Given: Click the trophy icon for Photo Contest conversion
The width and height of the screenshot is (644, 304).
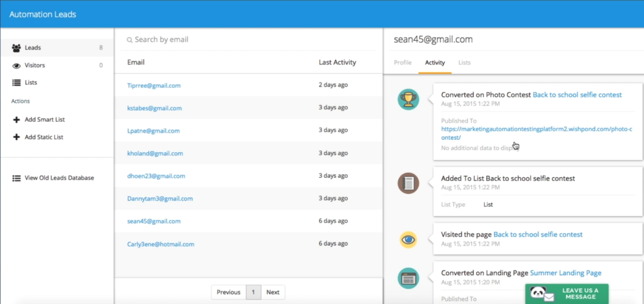Looking at the screenshot, I should pyautogui.click(x=408, y=99).
